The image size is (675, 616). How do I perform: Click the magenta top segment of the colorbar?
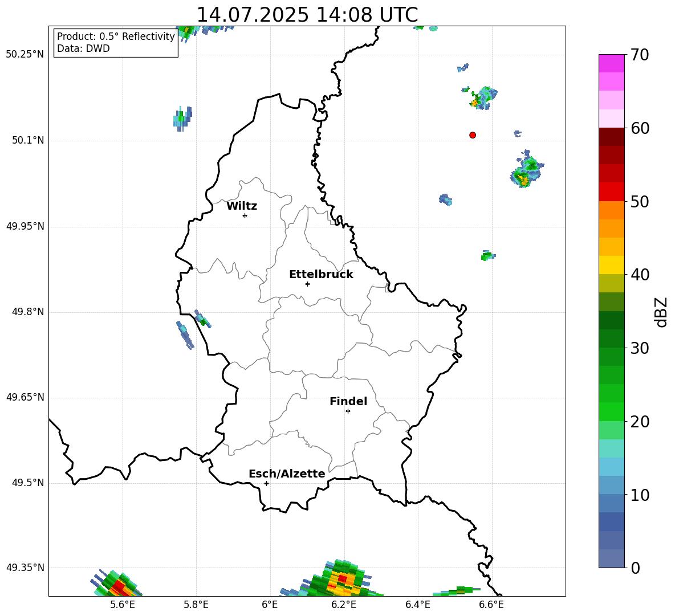click(612, 63)
